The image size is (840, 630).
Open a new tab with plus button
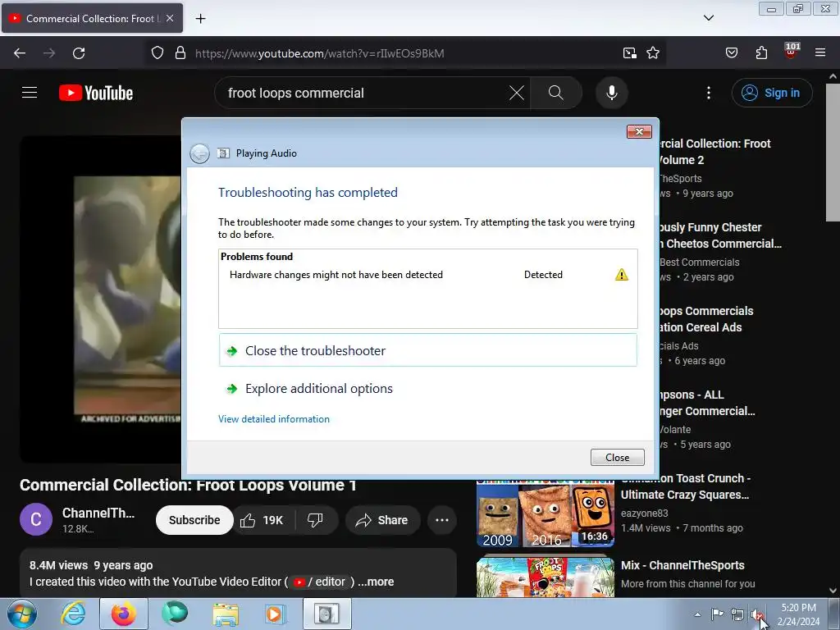click(x=200, y=19)
